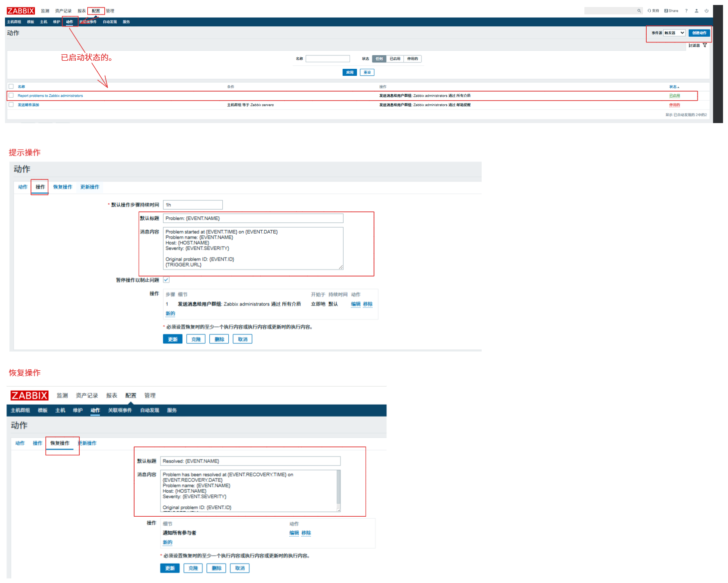Click the power logout icon
This screenshot has height=583, width=728.
707,10
